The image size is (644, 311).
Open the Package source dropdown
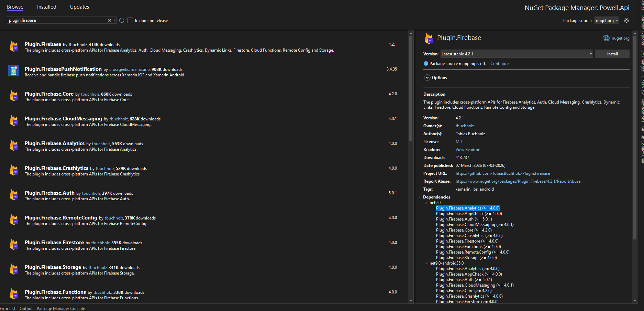click(607, 21)
